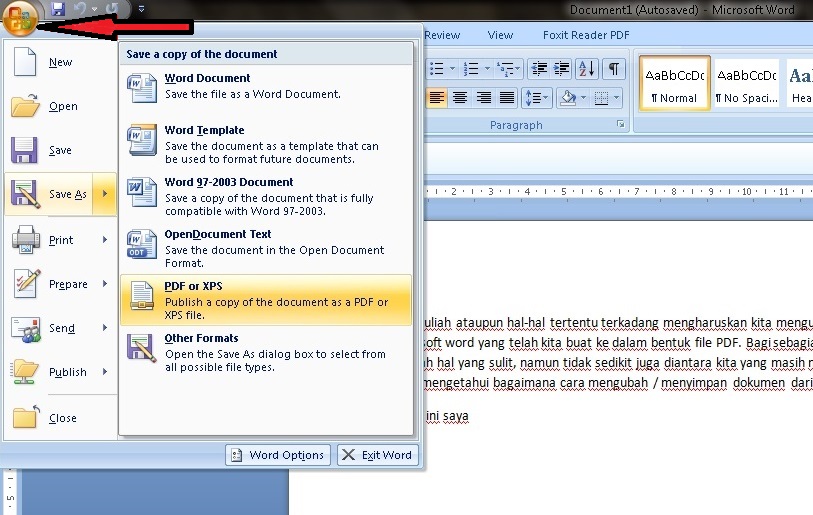Expand the Publish submenu arrow
The height and width of the screenshot is (515, 813).
click(105, 372)
